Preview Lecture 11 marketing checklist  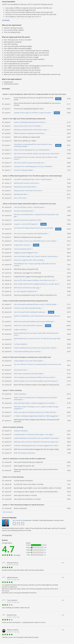coord(58,145)
